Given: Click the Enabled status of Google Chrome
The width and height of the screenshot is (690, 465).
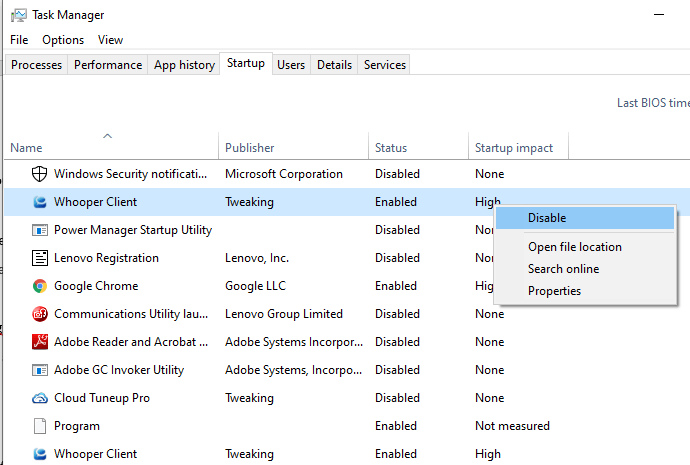Looking at the screenshot, I should (396, 286).
